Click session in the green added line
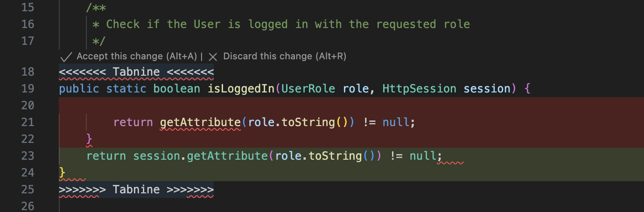 pyautogui.click(x=156, y=155)
